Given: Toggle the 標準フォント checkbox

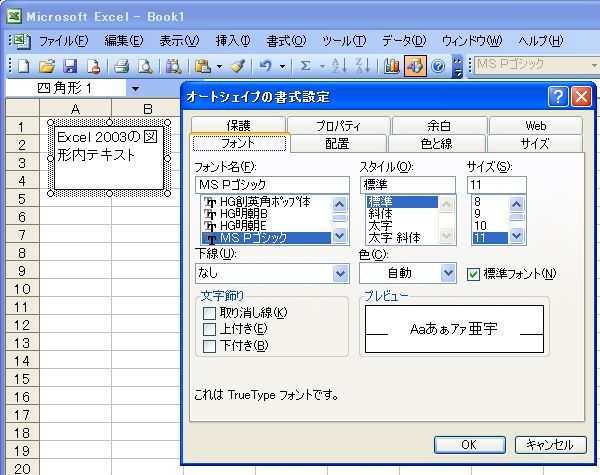Looking at the screenshot, I should tap(473, 274).
